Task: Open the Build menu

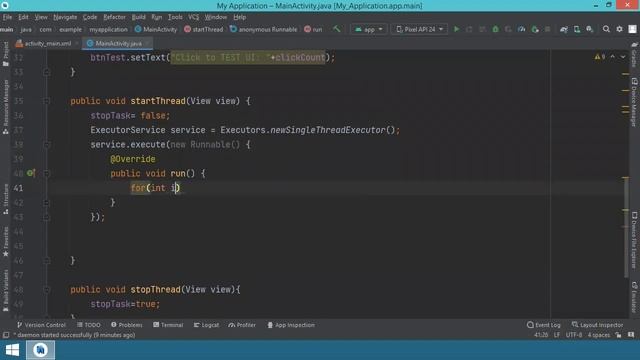Action: coord(138,17)
